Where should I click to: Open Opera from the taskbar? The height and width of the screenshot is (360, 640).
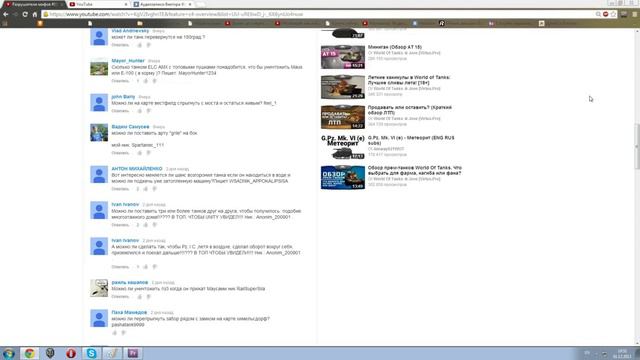71,353
